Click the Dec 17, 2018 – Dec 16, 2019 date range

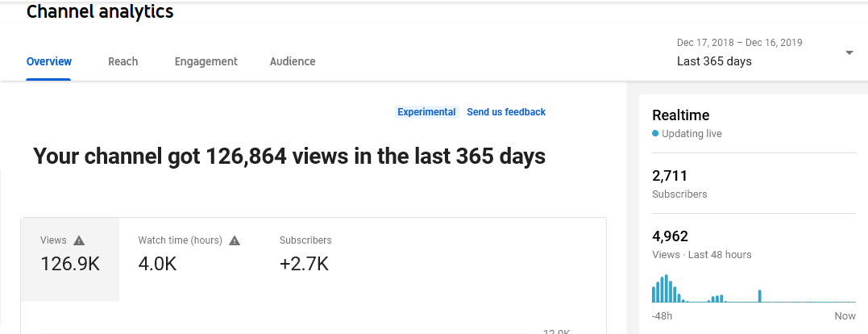coord(739,43)
